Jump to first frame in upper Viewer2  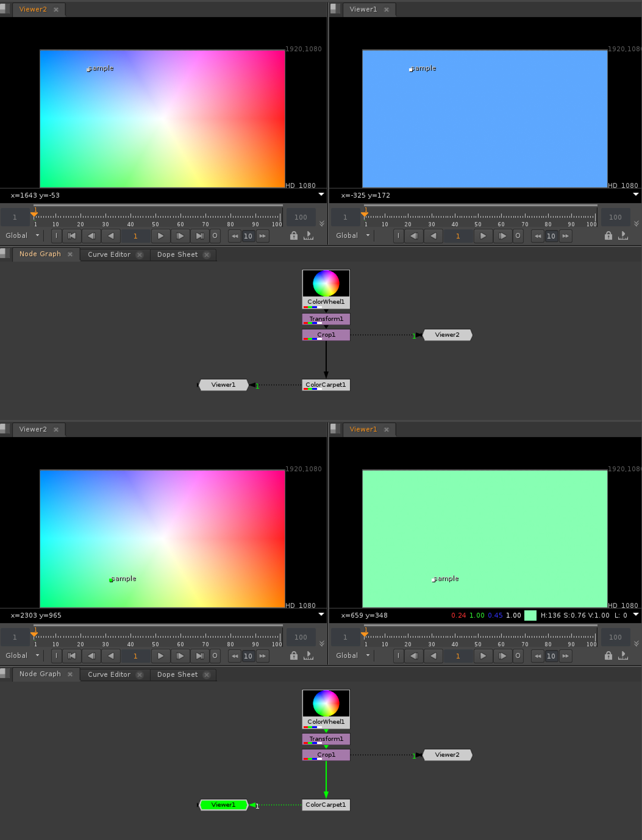(x=71, y=236)
